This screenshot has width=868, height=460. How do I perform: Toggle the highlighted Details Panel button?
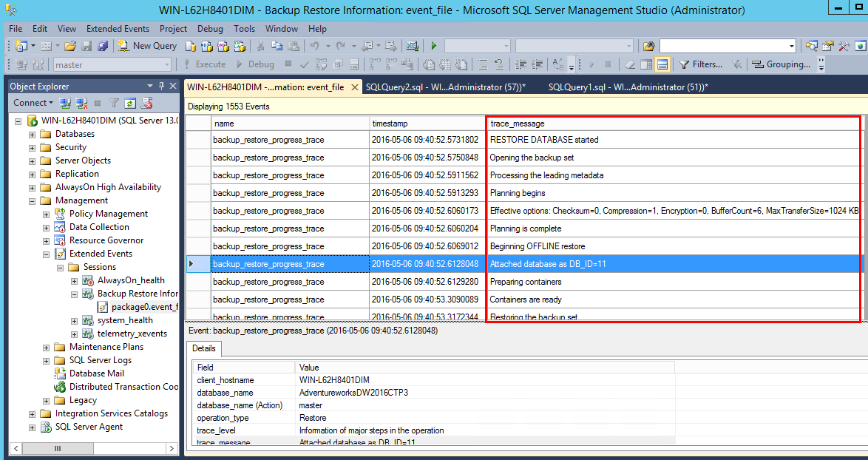point(662,65)
